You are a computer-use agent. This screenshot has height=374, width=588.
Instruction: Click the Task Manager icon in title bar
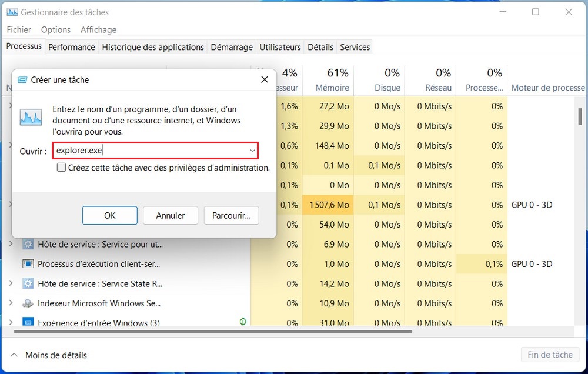tap(12, 12)
